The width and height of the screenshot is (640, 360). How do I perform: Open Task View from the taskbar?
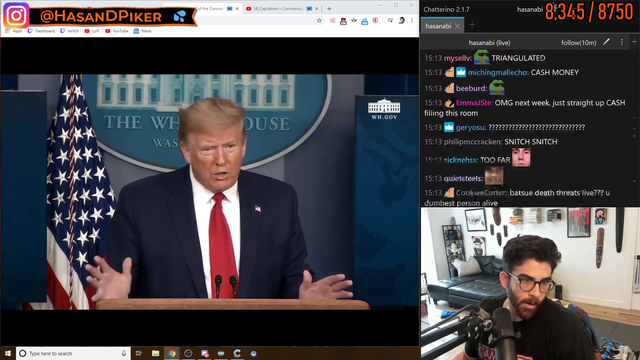click(x=139, y=353)
